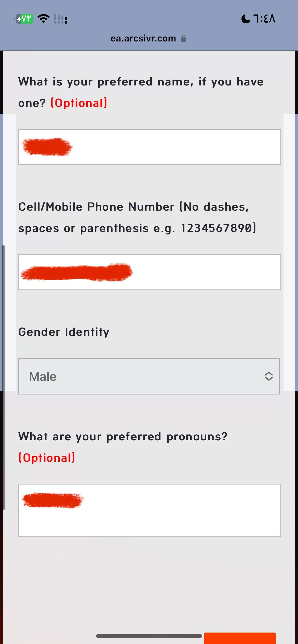Tap the padlock icon beside the URL
298x644 pixels.
pyautogui.click(x=183, y=38)
